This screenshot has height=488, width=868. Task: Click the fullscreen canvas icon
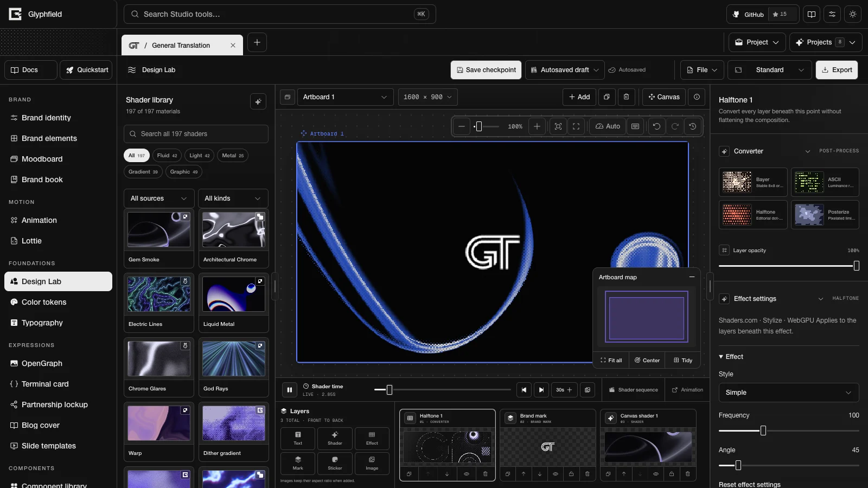(x=576, y=126)
